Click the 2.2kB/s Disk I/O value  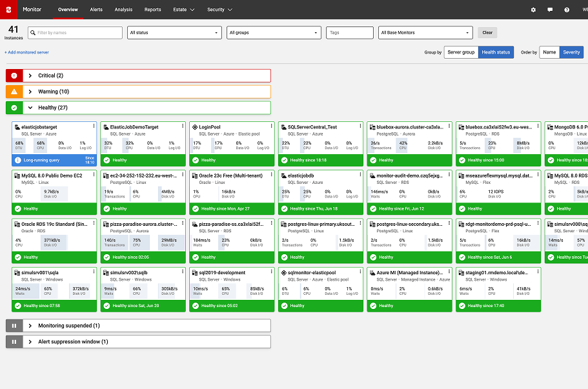coord(435,143)
